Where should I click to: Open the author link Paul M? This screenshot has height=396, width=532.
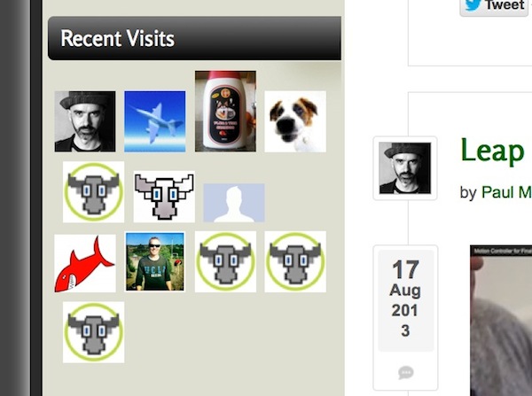(506, 192)
